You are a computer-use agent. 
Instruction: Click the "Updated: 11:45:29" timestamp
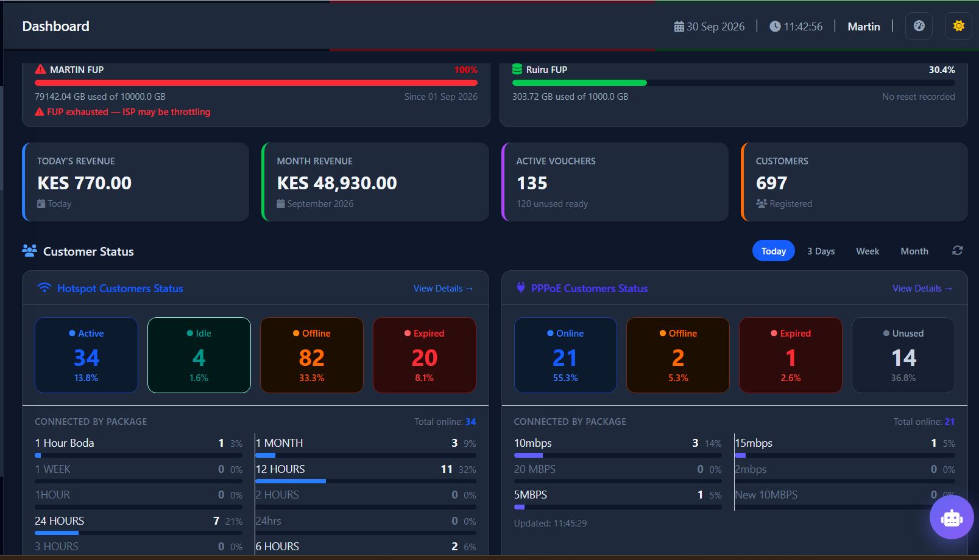(x=550, y=523)
